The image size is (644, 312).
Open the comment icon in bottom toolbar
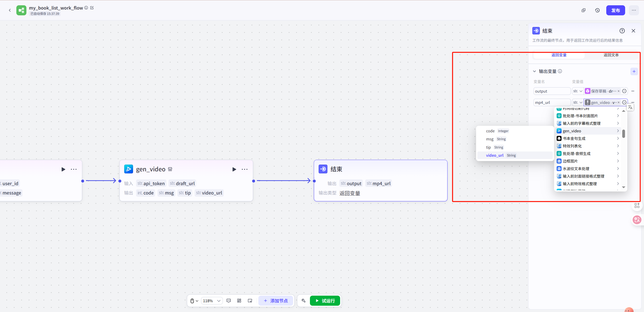[228, 301]
